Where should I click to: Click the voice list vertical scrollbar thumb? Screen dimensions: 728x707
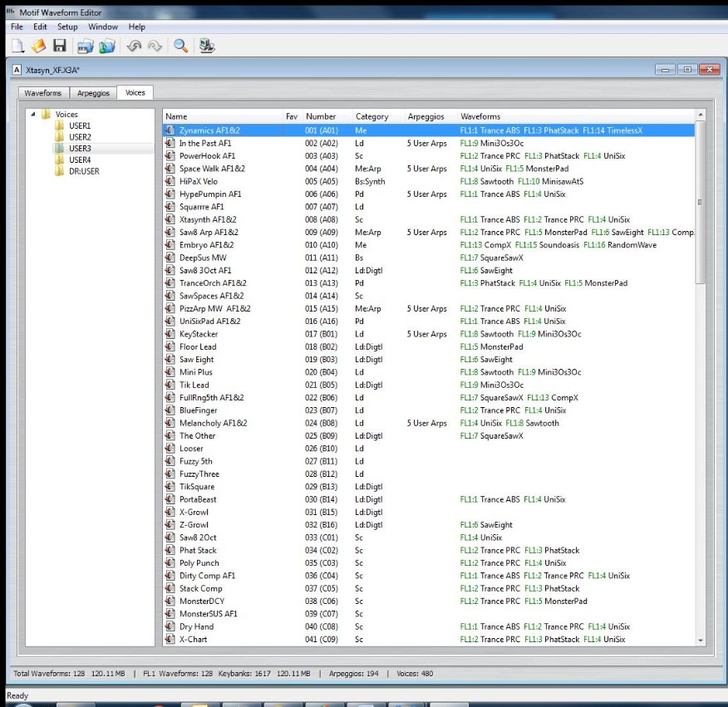[701, 202]
